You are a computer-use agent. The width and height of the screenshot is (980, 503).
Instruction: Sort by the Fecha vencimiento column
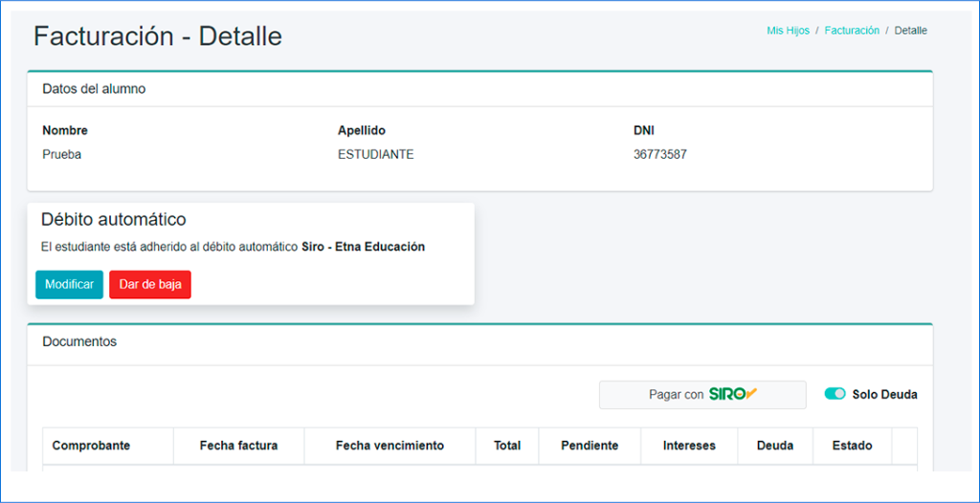(x=390, y=446)
